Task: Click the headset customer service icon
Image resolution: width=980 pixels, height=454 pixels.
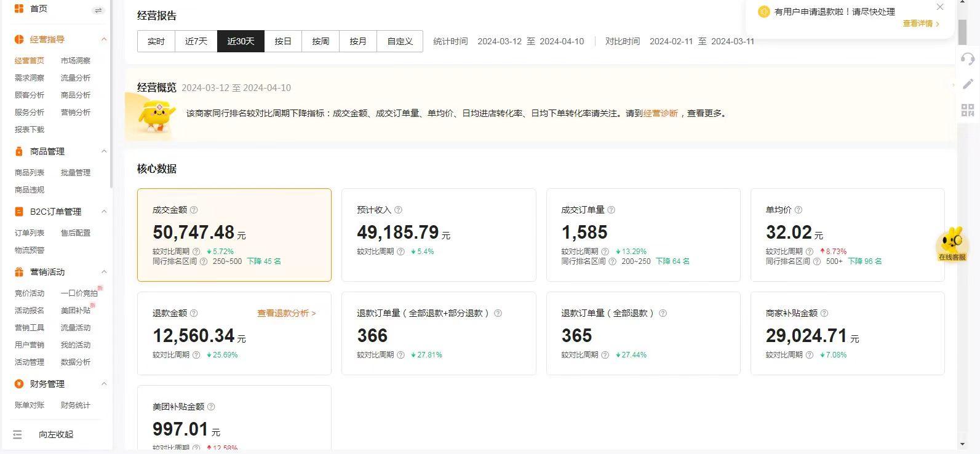Action: 968,59
